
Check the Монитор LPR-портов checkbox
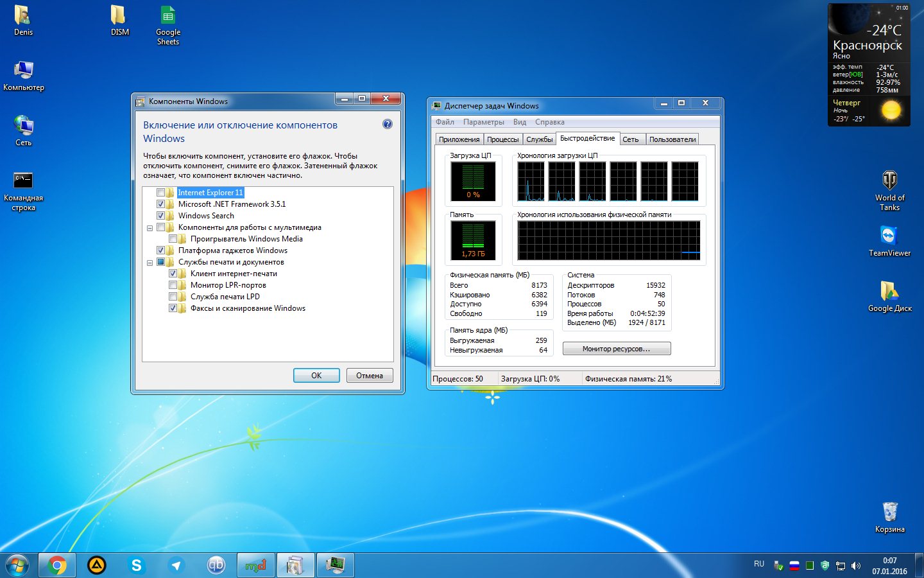point(173,285)
